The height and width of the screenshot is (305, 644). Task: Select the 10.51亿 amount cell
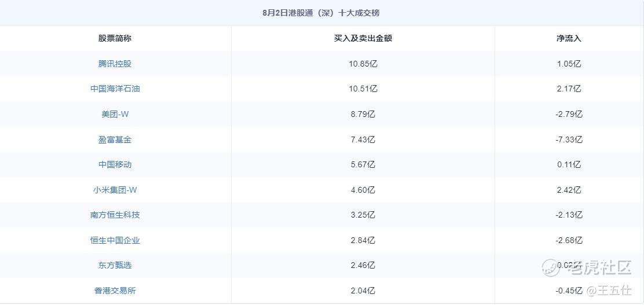point(363,89)
